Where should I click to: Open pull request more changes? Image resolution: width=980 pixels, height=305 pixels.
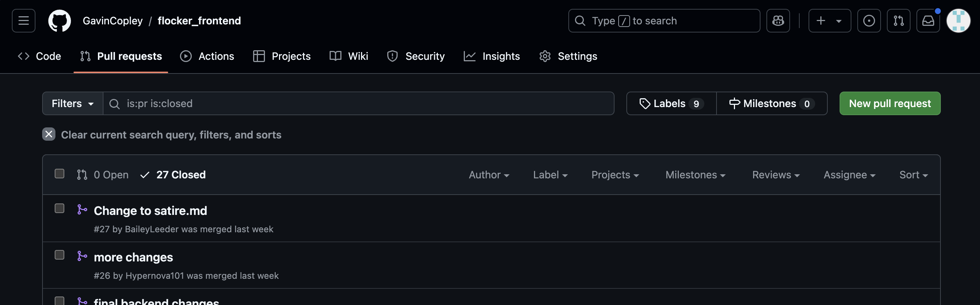133,257
